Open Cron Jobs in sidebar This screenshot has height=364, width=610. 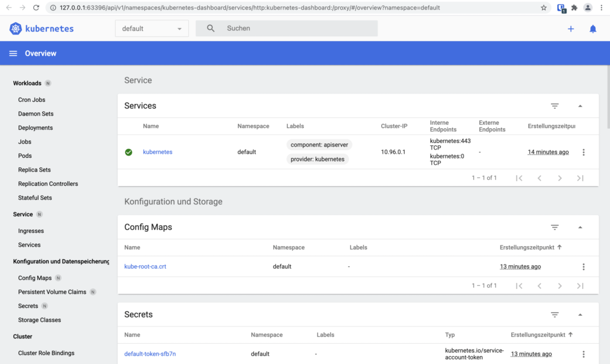(x=32, y=100)
